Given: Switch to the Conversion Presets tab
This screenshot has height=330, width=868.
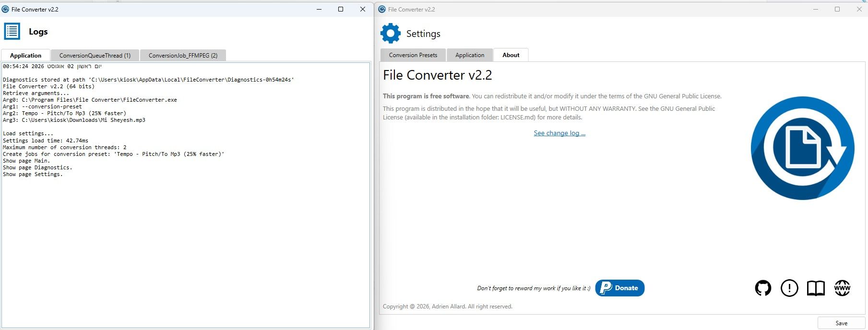Looking at the screenshot, I should (413, 55).
